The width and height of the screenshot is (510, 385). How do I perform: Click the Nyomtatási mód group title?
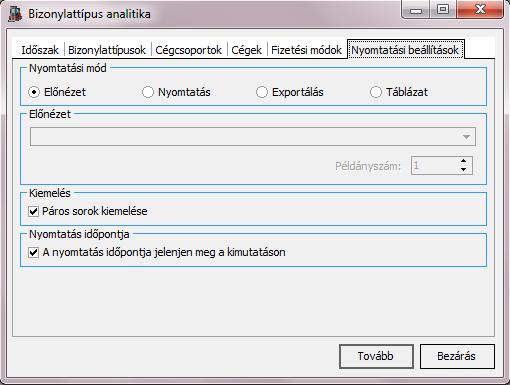68,68
